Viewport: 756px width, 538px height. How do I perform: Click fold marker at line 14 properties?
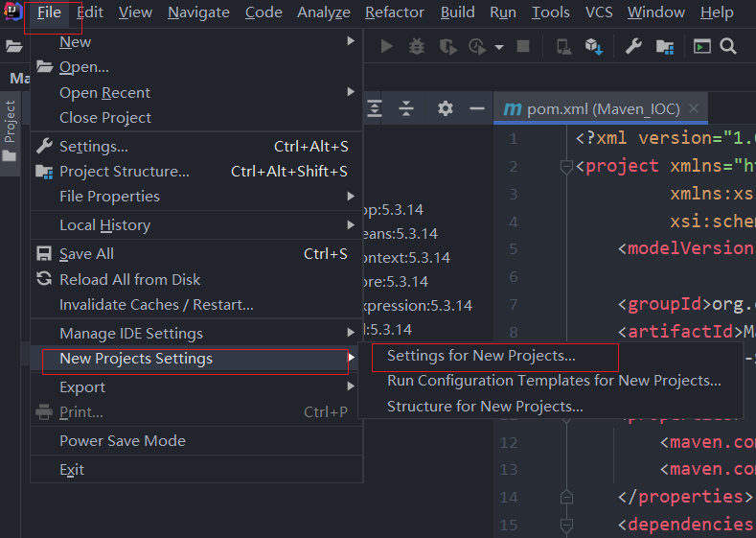[x=566, y=497]
